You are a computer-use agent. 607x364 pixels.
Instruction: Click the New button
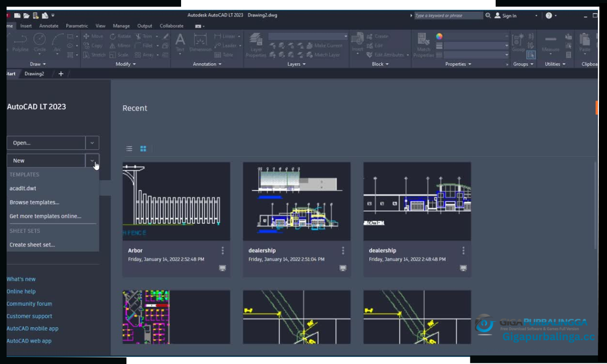tap(46, 161)
